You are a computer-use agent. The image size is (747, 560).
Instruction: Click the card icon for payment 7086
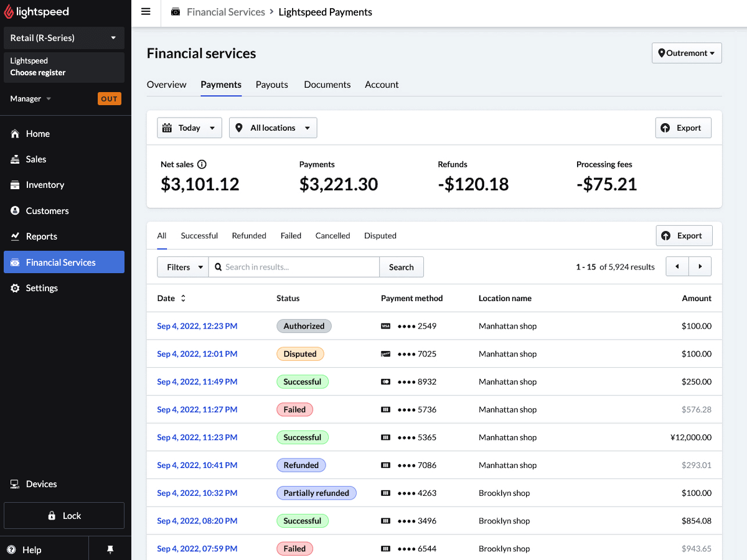pyautogui.click(x=385, y=465)
